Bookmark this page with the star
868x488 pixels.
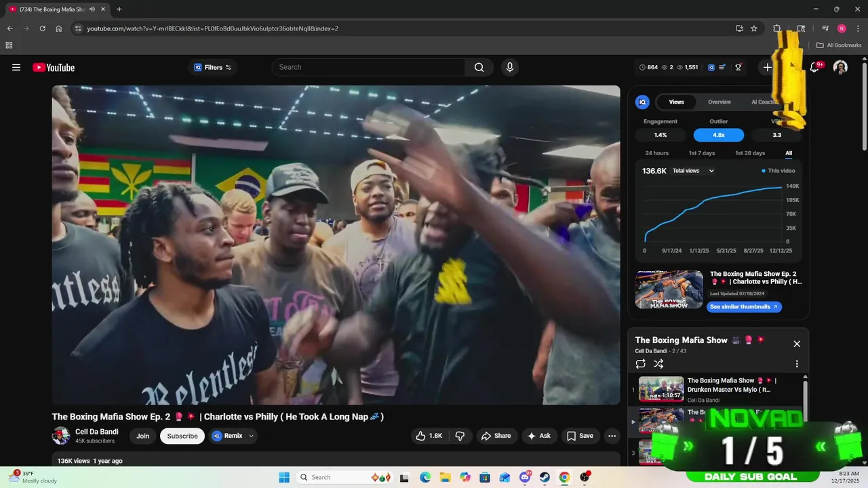coord(754,28)
